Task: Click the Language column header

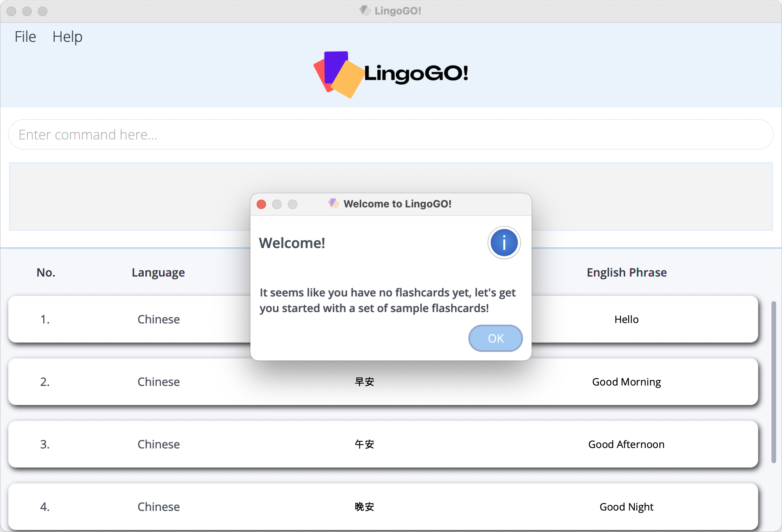Action: (x=158, y=272)
